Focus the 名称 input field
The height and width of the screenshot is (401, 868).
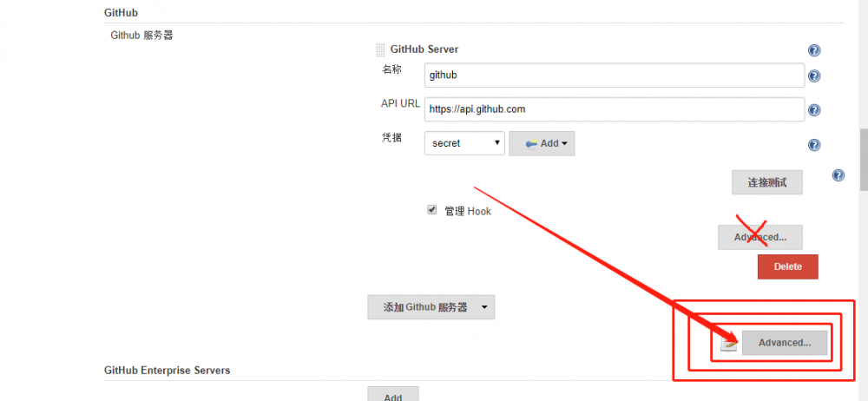(x=615, y=75)
